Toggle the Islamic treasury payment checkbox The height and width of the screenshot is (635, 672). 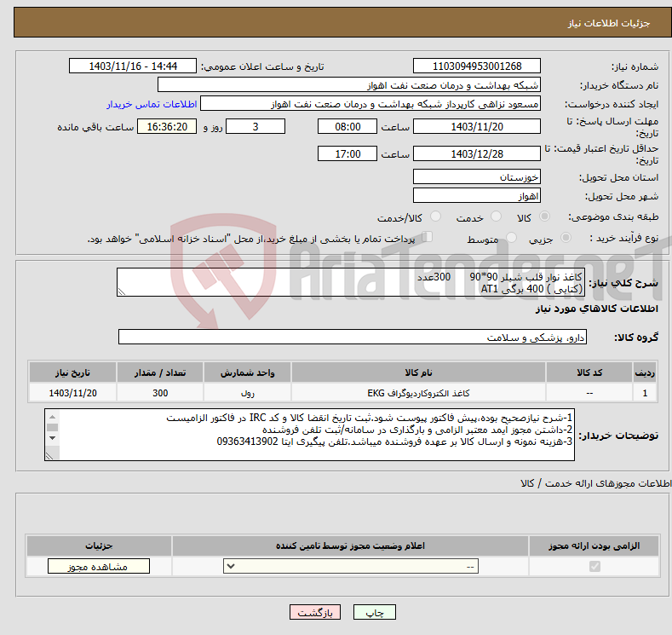[x=428, y=237]
